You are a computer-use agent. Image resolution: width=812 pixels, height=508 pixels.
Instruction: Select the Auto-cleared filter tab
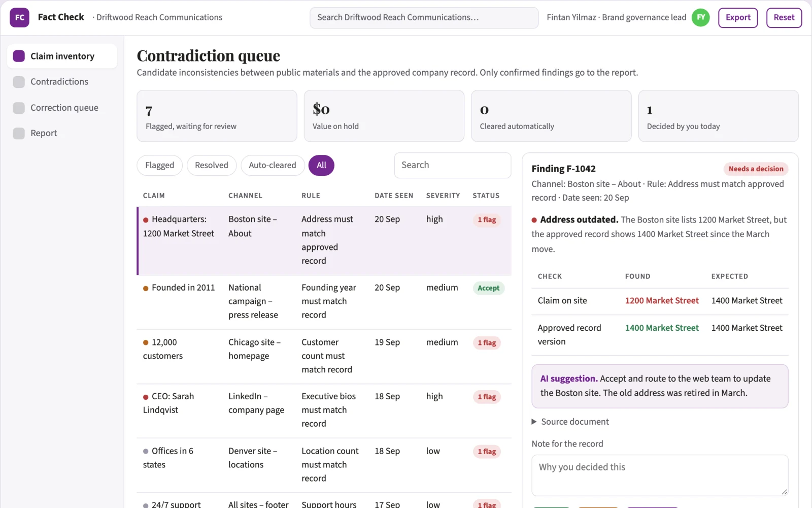(x=273, y=165)
